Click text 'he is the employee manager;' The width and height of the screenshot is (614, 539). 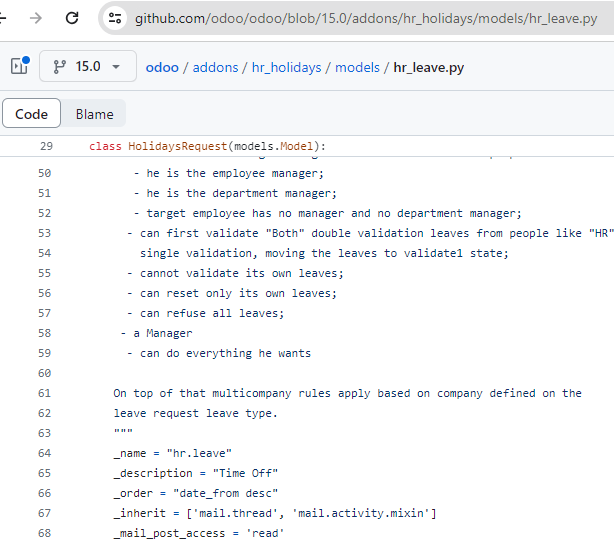point(235,173)
